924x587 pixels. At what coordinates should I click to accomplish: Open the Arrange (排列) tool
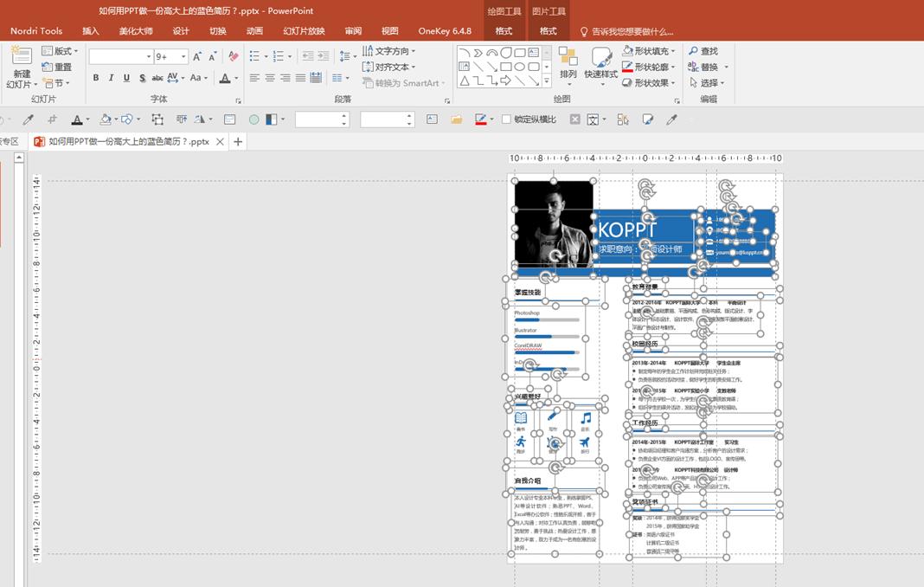click(568, 65)
